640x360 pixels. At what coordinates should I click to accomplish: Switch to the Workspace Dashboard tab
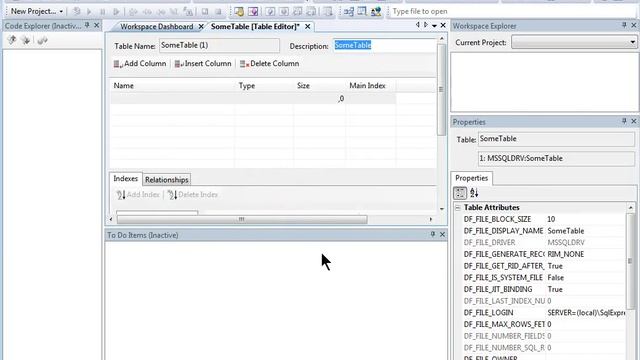click(x=156, y=27)
